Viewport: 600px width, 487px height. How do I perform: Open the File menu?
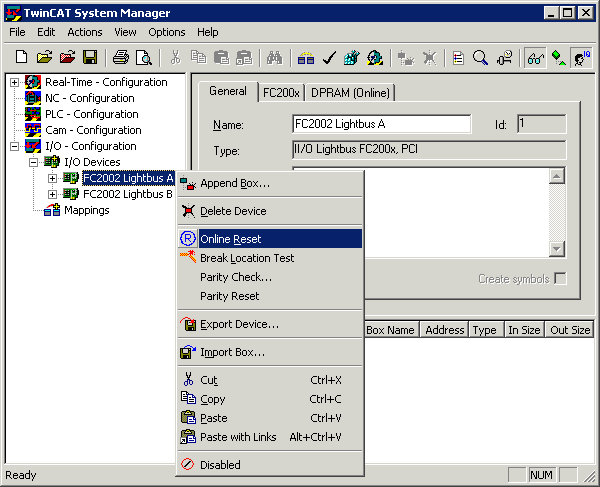tap(17, 32)
